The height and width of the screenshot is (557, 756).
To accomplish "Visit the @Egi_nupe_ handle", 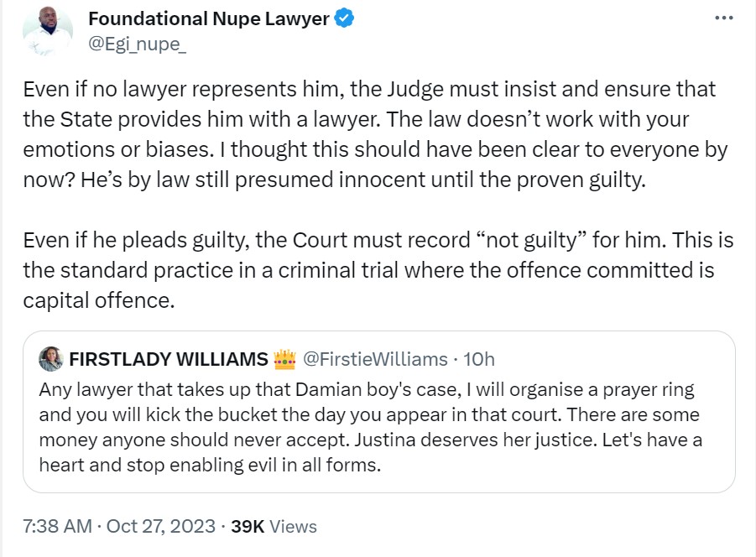I will tap(137, 43).
